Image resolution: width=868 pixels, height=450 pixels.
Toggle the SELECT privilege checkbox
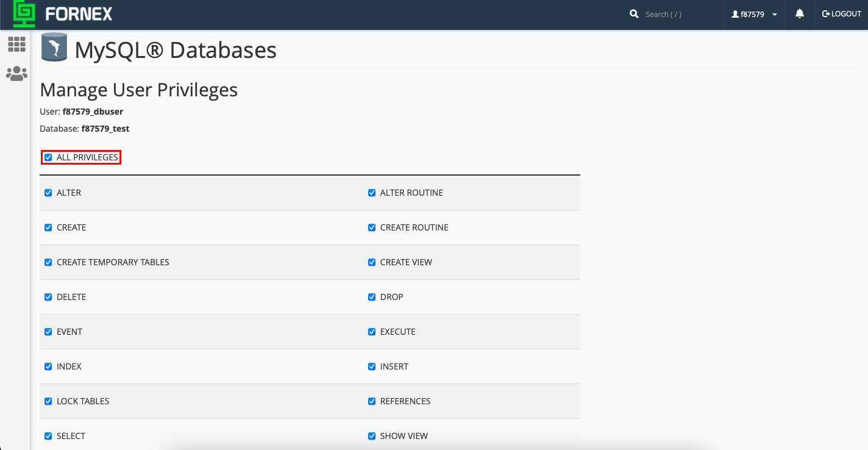click(x=48, y=436)
